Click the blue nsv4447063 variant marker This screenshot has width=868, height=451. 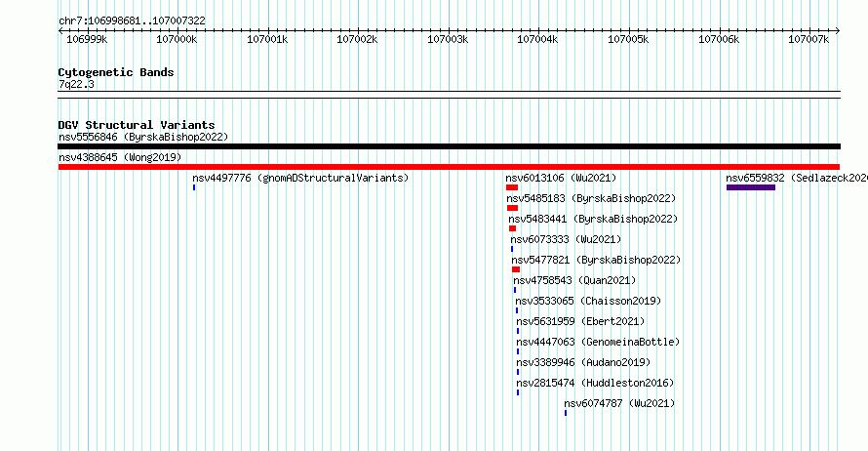click(518, 351)
